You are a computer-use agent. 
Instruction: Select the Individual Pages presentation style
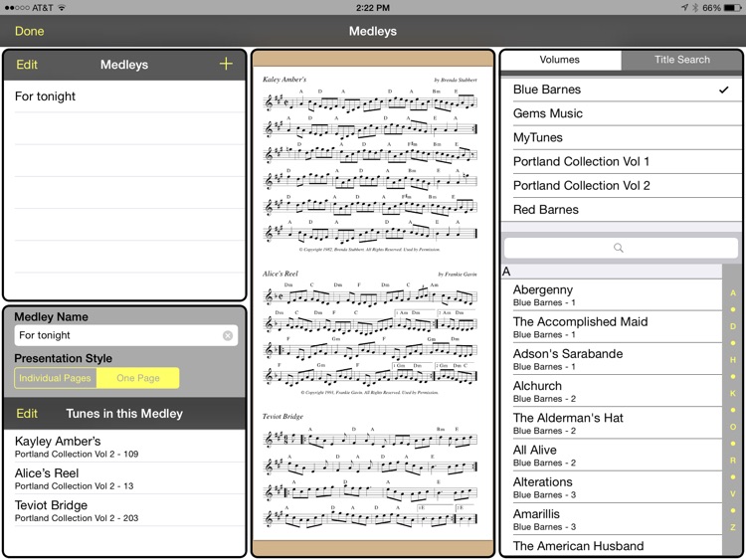pyautogui.click(x=55, y=378)
